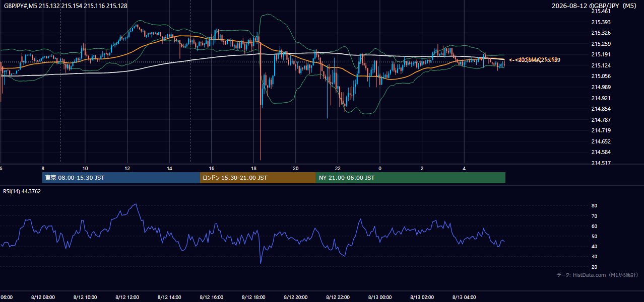Click the 20 level on the RSI scale
Screen dimensions: 644x302
594,267
